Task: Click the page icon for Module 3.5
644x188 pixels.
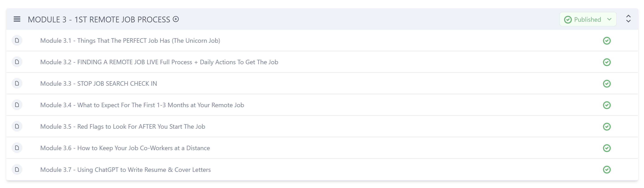Action: 17,126
